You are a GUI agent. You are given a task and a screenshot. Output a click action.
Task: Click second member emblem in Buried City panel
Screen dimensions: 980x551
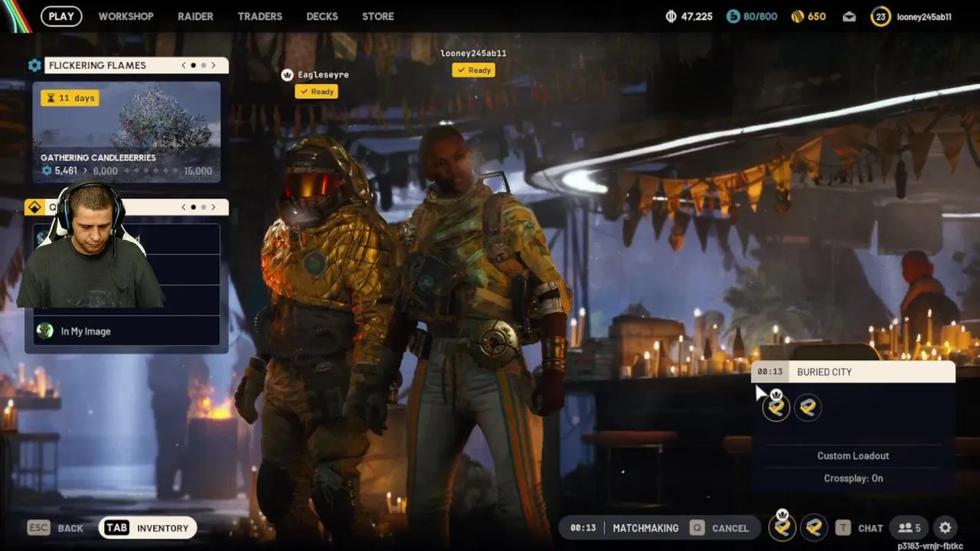(x=808, y=407)
